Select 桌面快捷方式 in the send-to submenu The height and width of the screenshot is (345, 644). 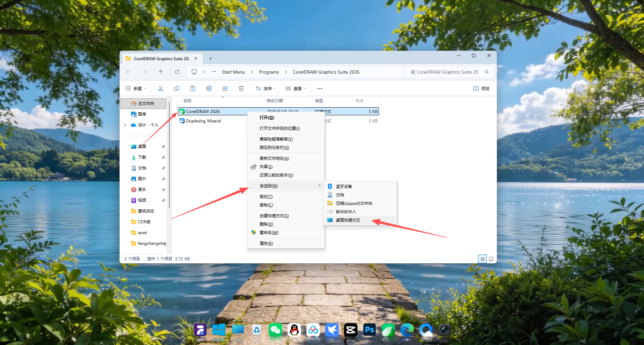click(360, 220)
